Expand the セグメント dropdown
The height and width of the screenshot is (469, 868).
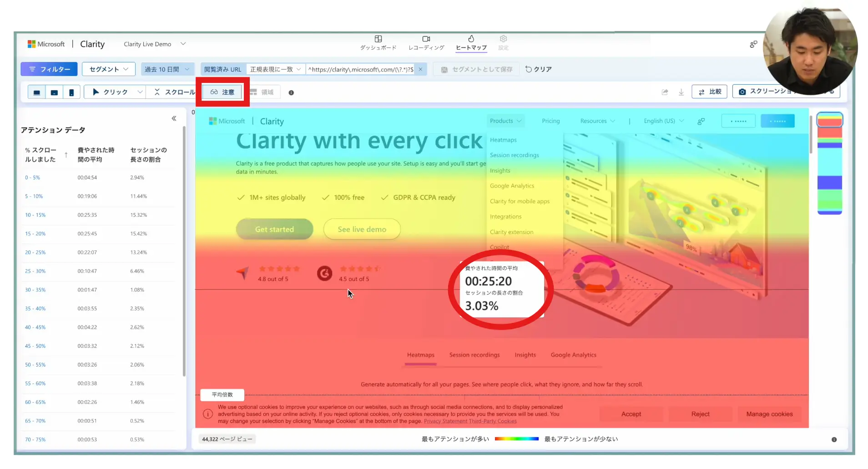tap(109, 69)
